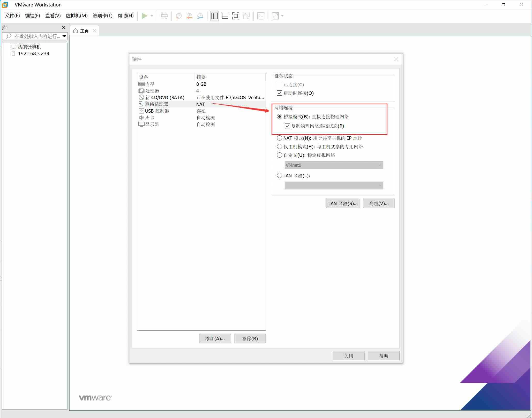Select 自定义(U) 特定虚拟网络 radio button
Image resolution: width=532 pixels, height=418 pixels.
[279, 155]
